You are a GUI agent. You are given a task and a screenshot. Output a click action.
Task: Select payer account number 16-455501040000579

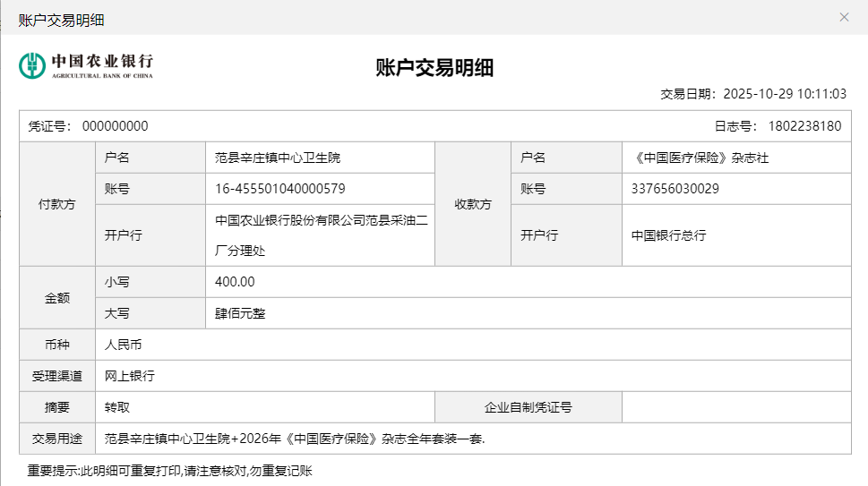[x=280, y=189]
